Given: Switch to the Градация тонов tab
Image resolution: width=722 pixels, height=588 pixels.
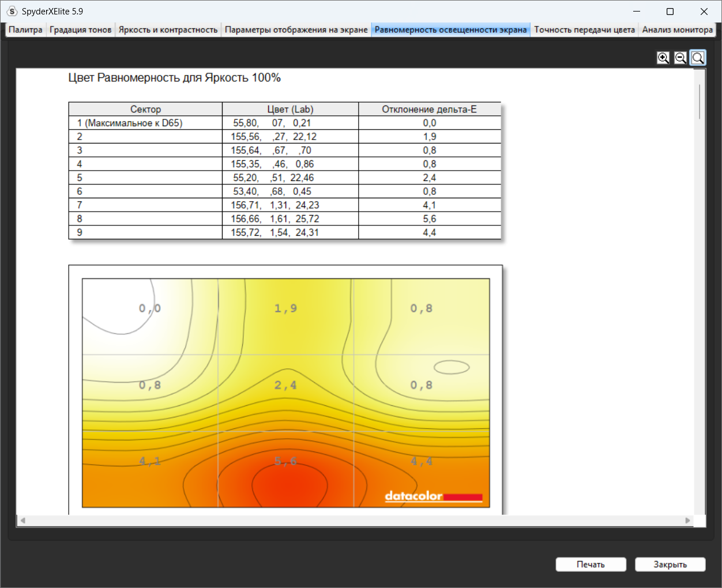Looking at the screenshot, I should tap(80, 30).
